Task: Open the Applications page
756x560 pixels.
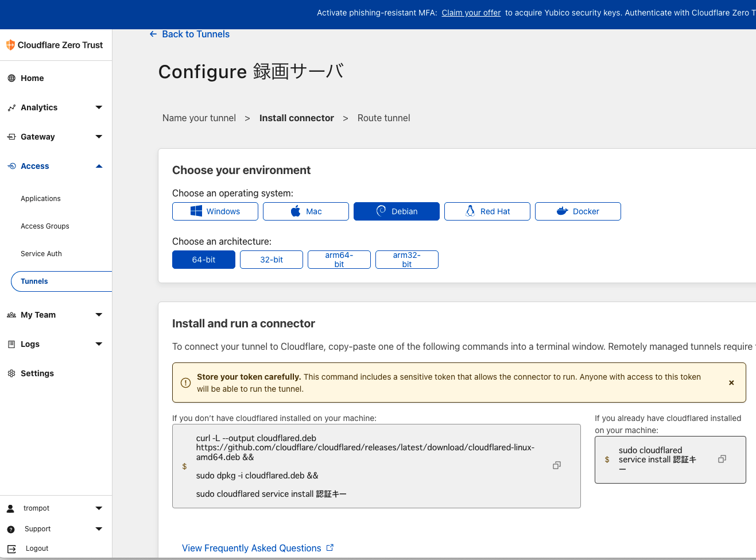Action: pos(40,198)
